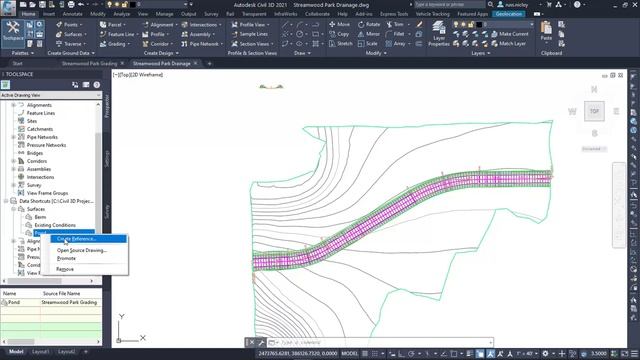This screenshot has width=640, height=360.
Task: Select the Stretch tool
Action: click(340, 43)
